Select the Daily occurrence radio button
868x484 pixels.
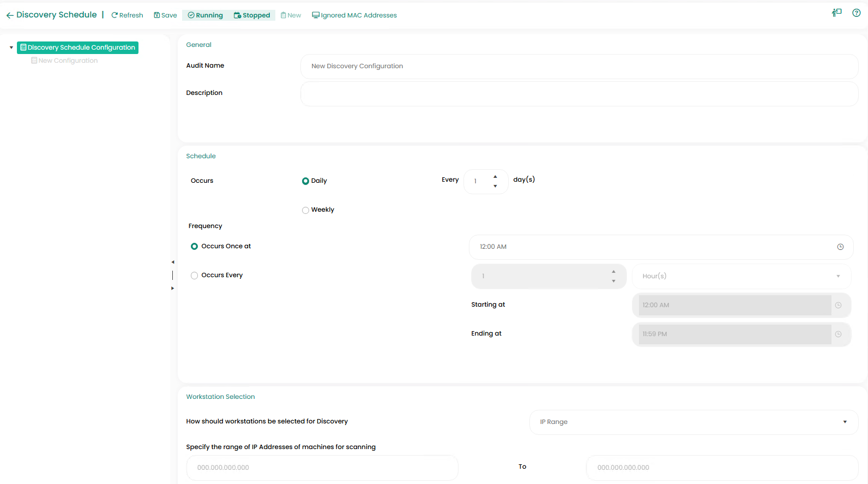click(x=305, y=181)
